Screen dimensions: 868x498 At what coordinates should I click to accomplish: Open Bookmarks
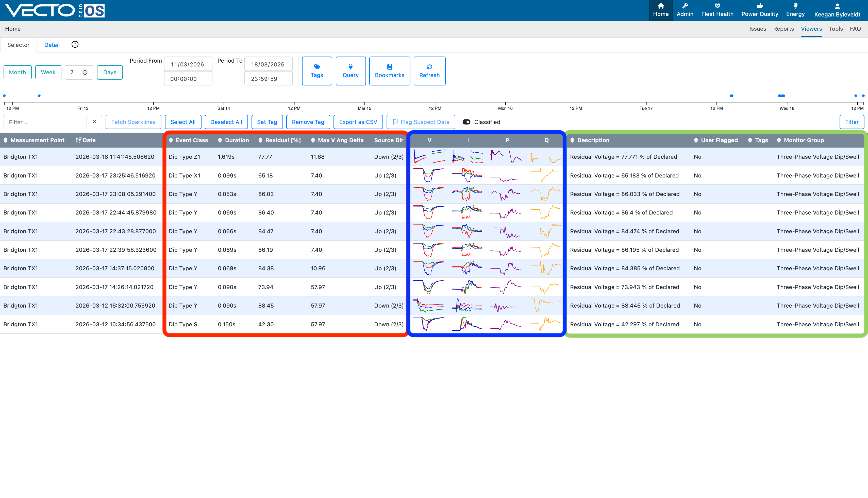coord(390,71)
